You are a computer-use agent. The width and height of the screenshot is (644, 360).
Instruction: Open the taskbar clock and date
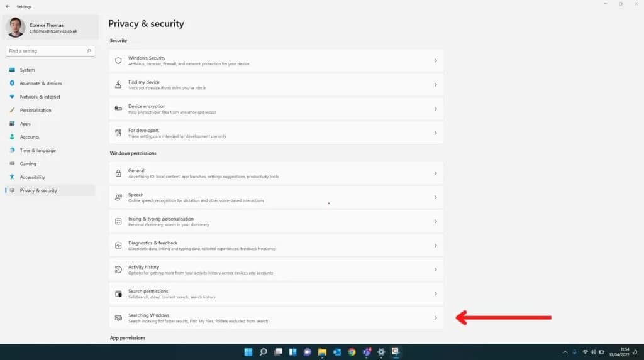click(619, 352)
